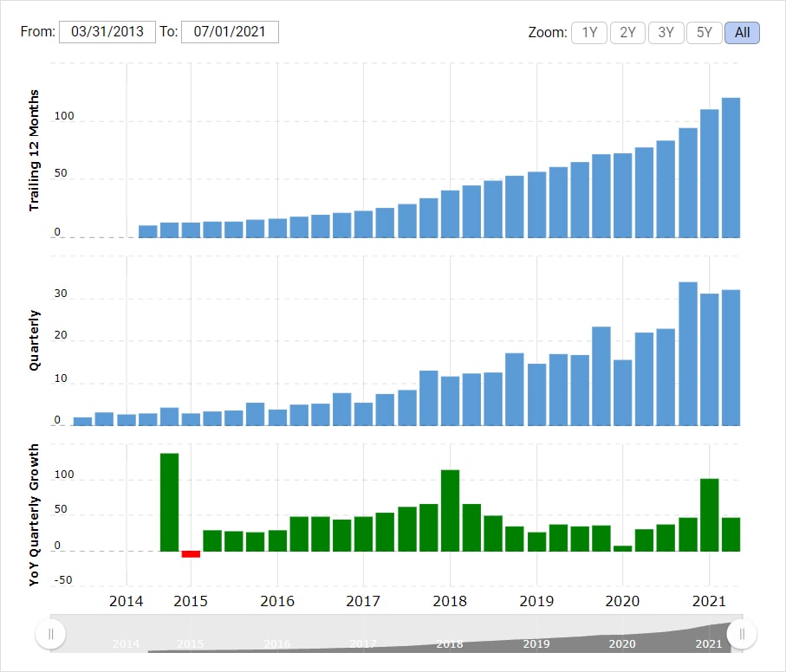Click the From date input field
This screenshot has height=672, width=786.
coord(107,33)
